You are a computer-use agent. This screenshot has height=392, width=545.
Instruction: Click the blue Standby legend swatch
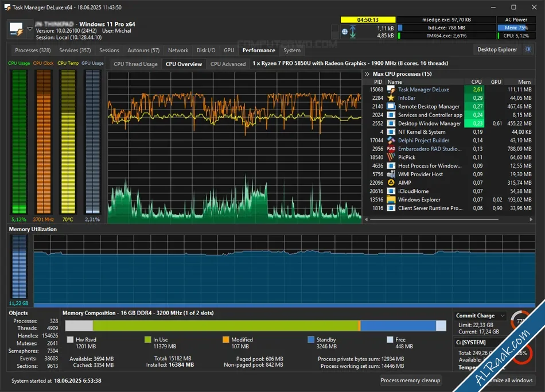pyautogui.click(x=311, y=340)
